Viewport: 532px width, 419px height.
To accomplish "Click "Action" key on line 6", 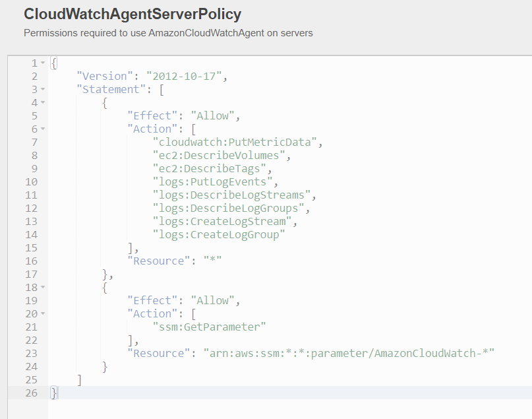I will [152, 129].
